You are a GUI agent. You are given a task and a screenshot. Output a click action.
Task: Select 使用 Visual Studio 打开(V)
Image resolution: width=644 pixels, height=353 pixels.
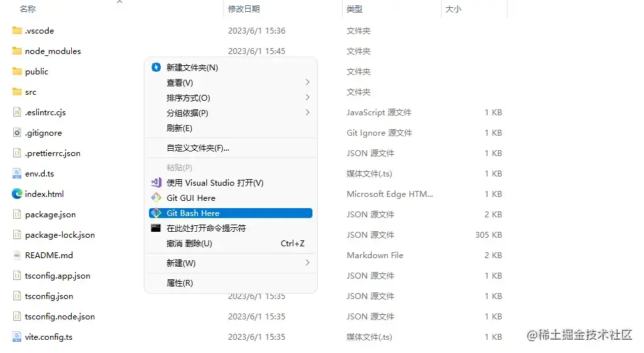[231, 182]
